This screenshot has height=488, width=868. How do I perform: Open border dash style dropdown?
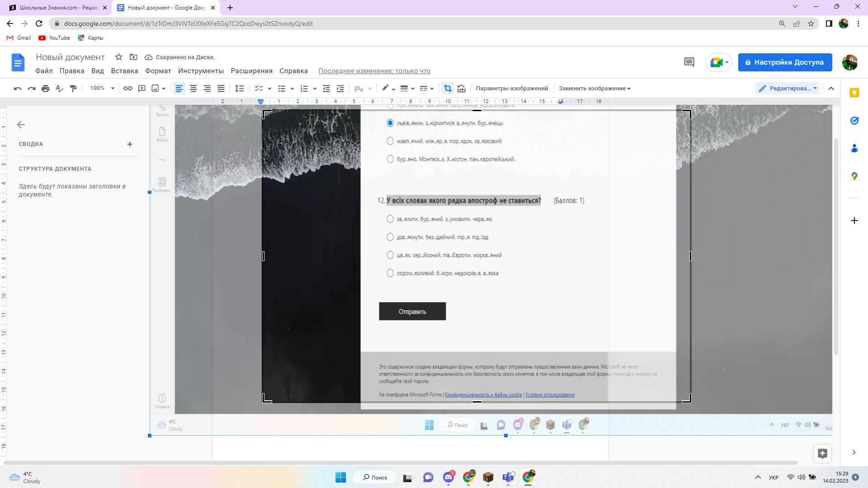(x=426, y=89)
